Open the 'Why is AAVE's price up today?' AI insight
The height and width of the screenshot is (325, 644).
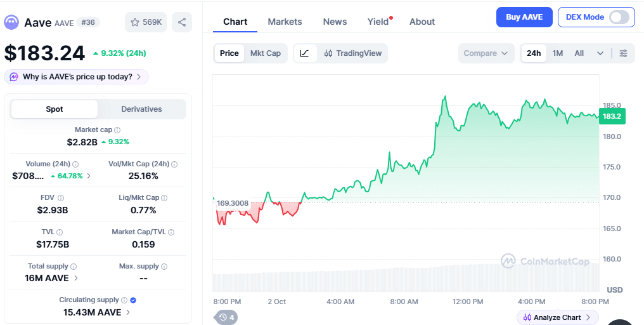click(77, 77)
